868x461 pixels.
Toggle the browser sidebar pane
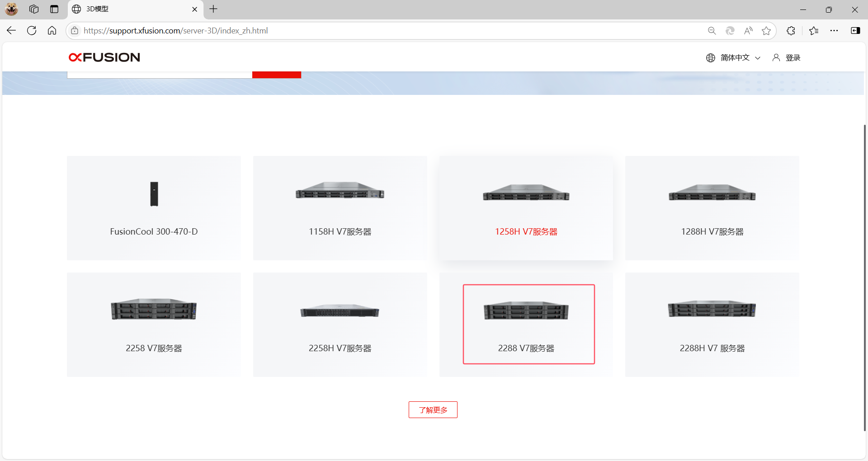855,31
